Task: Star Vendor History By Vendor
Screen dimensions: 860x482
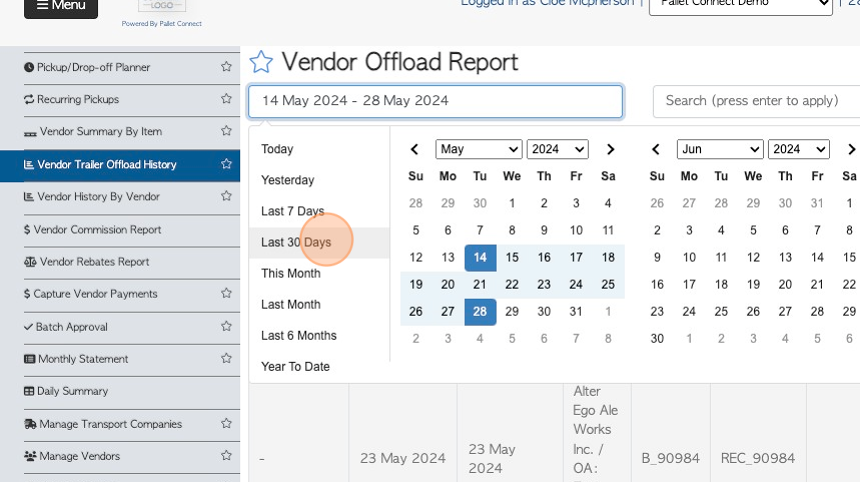Action: click(x=226, y=196)
